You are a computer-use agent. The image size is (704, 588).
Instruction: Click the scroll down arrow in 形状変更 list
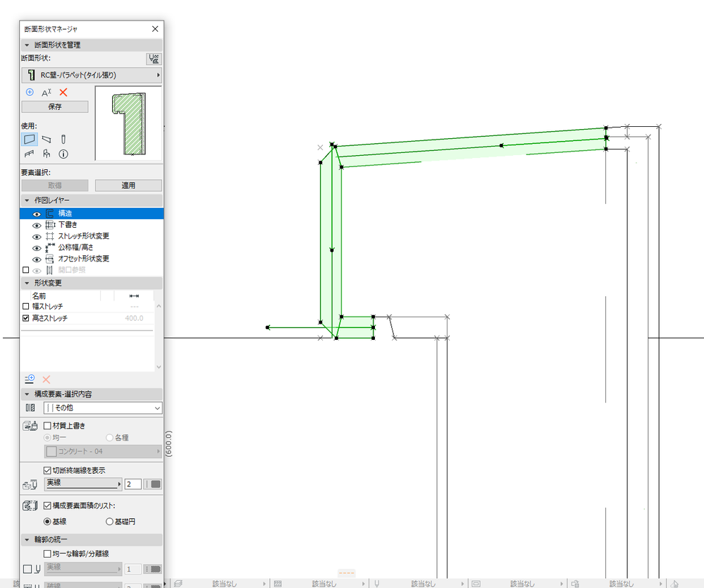159,367
